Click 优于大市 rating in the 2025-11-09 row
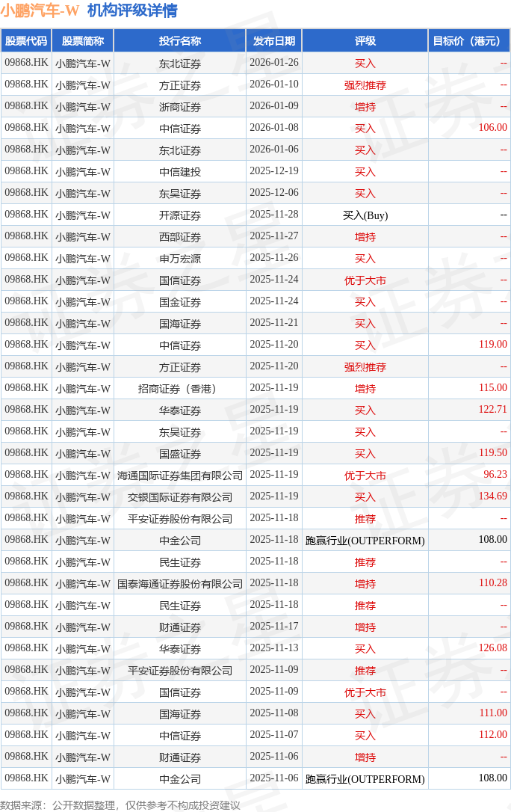Screen dimensions: 511x812 365,692
